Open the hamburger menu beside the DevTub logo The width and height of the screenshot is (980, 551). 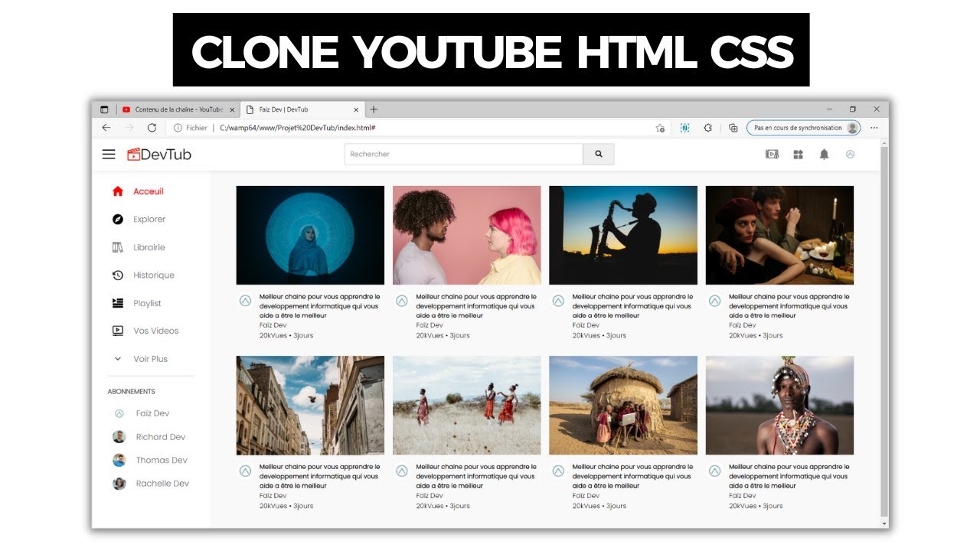pos(109,155)
